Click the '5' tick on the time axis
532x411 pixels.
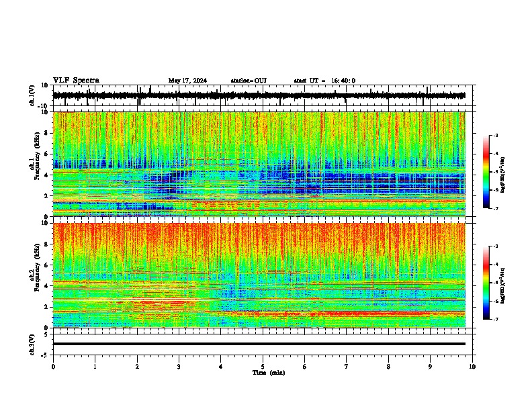click(x=263, y=367)
